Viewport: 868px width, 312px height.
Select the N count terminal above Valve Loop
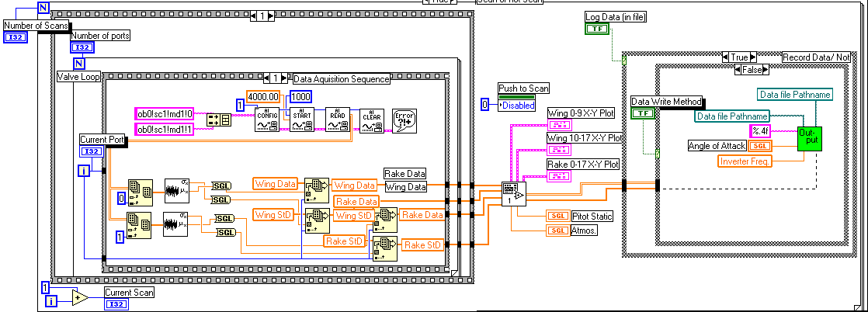click(78, 63)
